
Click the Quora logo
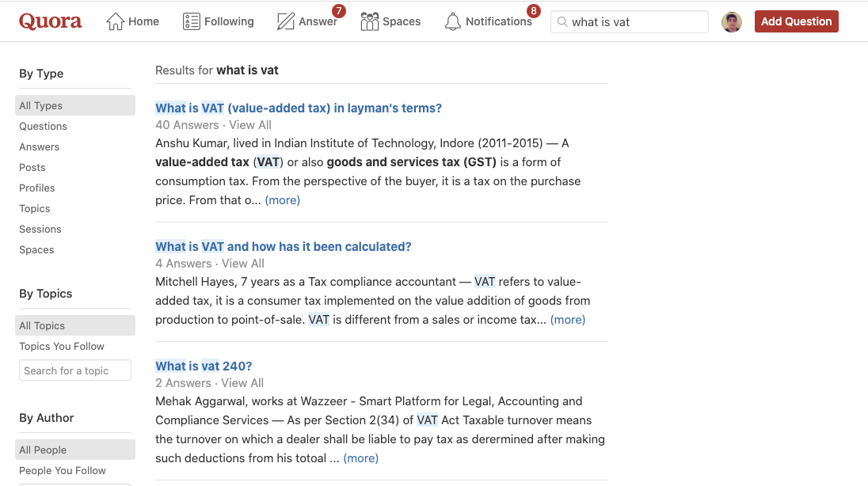pos(51,21)
